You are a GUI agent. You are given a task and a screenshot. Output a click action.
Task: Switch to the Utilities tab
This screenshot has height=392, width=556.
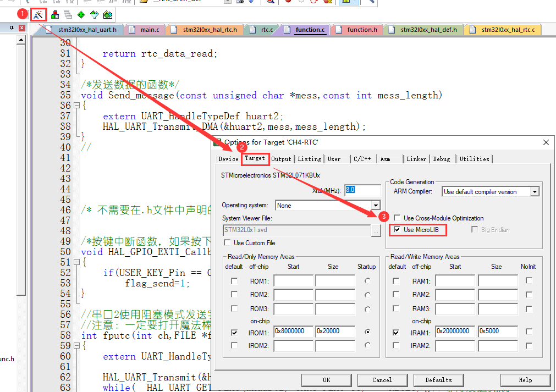[x=474, y=159]
